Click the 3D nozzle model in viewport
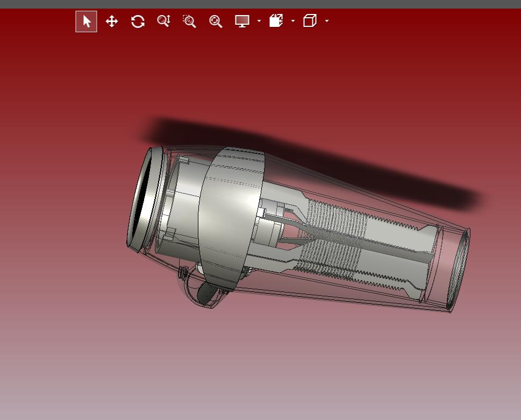The width and height of the screenshot is (521, 420). click(298, 229)
